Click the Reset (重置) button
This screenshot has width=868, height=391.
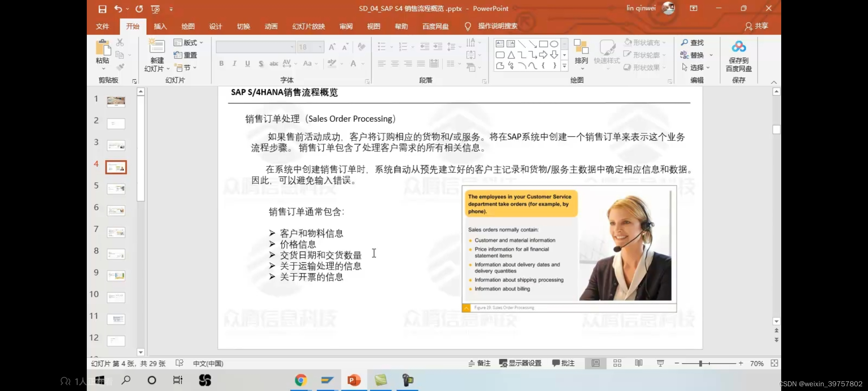(x=185, y=55)
